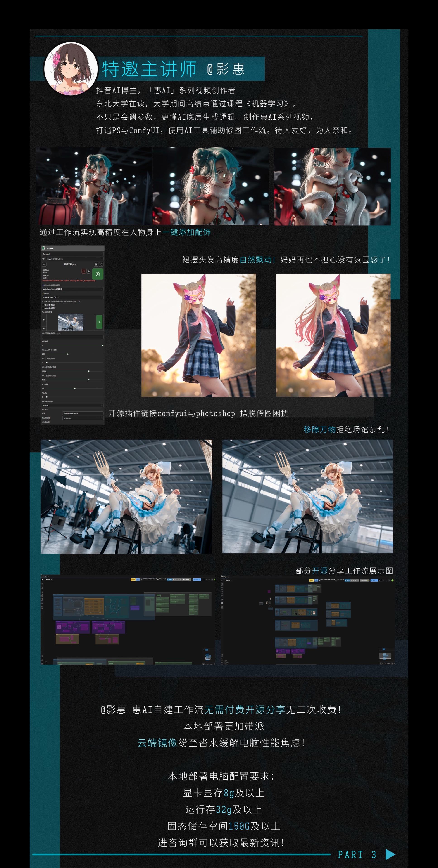Click the loaded image thumbnail in panel
Image resolution: width=438 pixels, height=868 pixels.
70,323
